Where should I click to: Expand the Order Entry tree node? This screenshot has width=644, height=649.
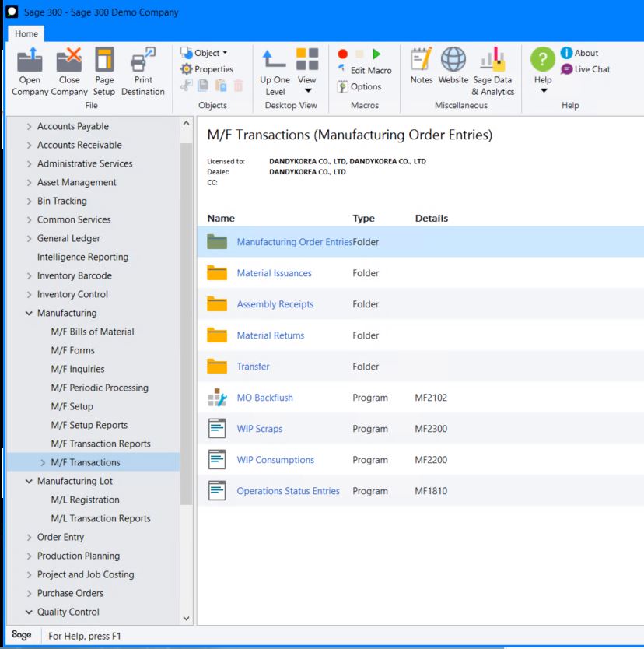click(29, 537)
